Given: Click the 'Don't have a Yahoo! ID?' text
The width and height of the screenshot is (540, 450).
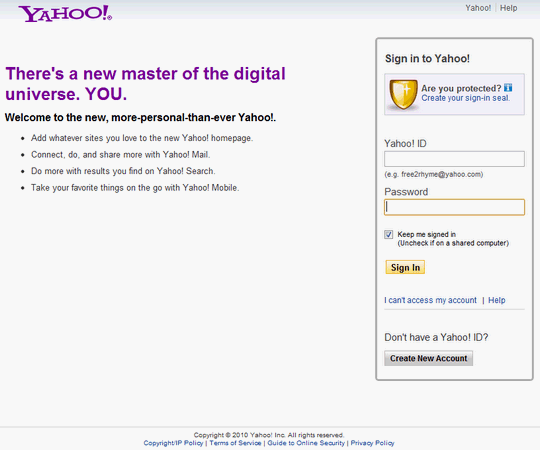Looking at the screenshot, I should coord(436,337).
